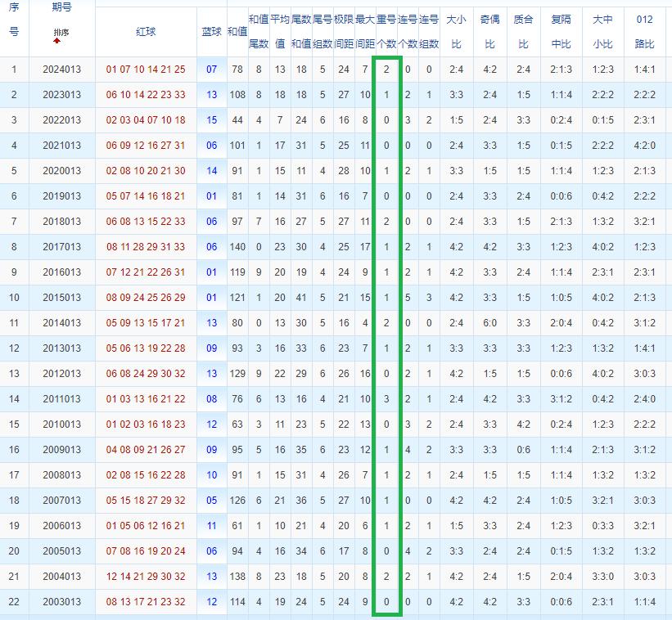
Task: Click the red sort arrow under 期号
Action: point(57,40)
